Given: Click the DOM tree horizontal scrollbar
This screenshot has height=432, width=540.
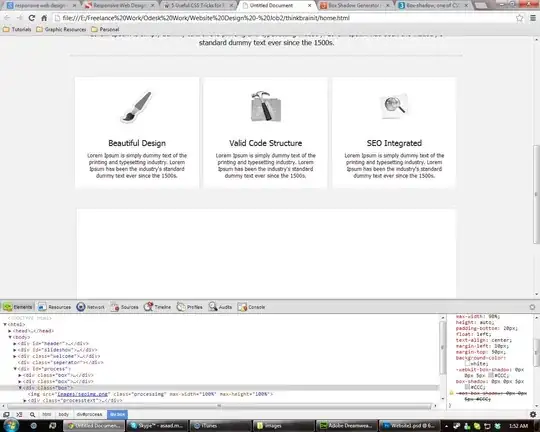Looking at the screenshot, I should pos(219,406).
